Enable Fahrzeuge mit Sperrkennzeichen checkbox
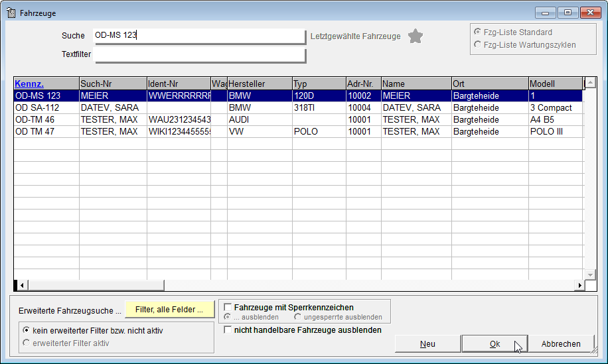Screen dimensions: 608x364 pos(228,308)
